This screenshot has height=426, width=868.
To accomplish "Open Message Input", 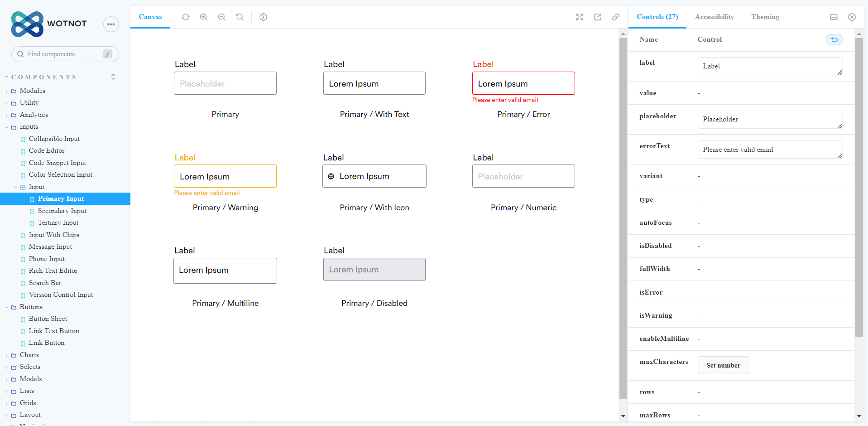I will click(x=50, y=247).
